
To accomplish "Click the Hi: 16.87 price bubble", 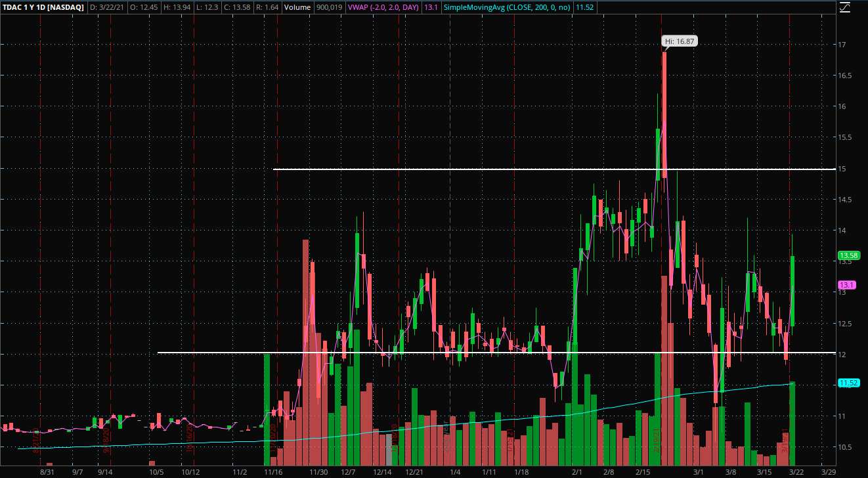I will pos(679,41).
